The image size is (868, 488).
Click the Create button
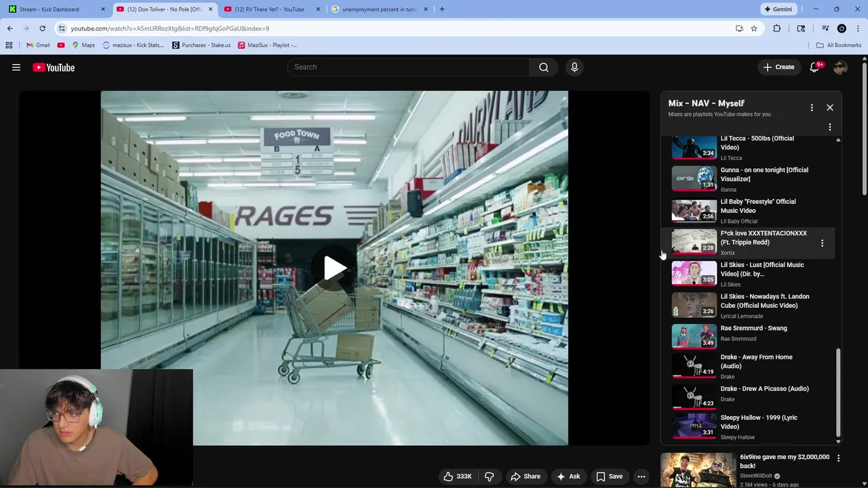pos(778,67)
